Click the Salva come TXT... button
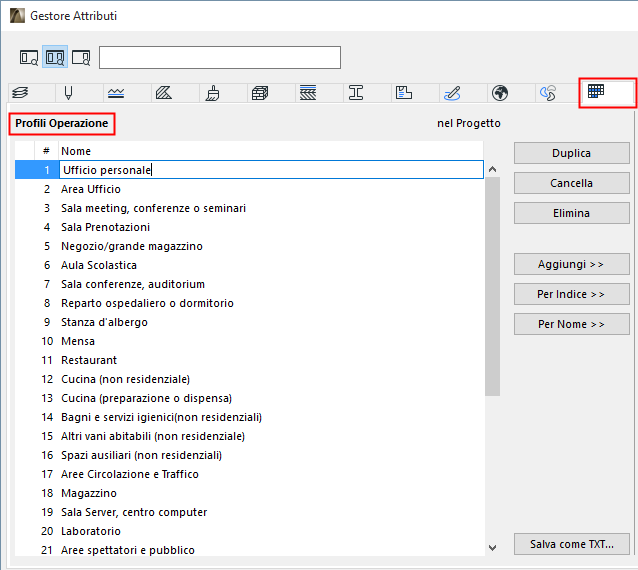Screen dimensions: 638x570 (x=571, y=544)
